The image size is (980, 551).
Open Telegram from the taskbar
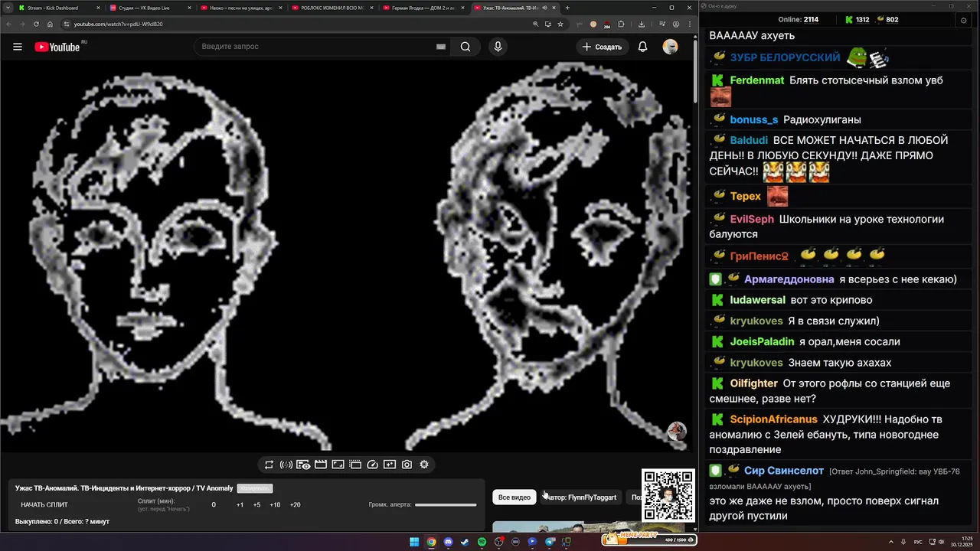[550, 542]
